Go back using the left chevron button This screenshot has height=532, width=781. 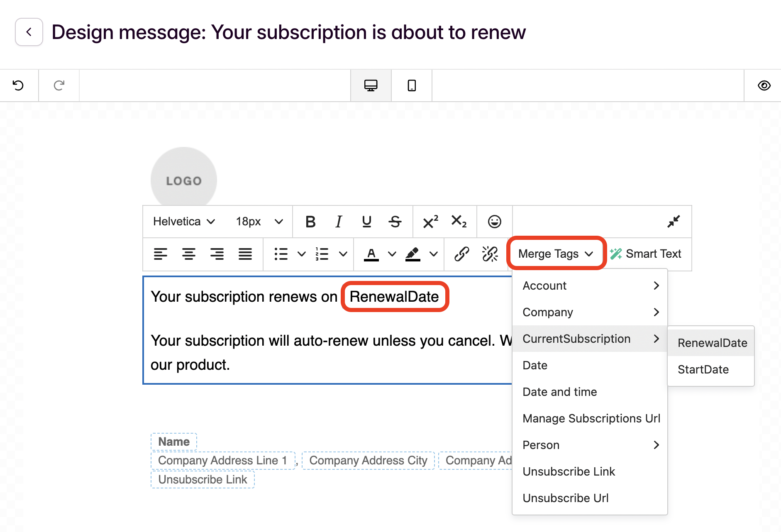point(29,32)
